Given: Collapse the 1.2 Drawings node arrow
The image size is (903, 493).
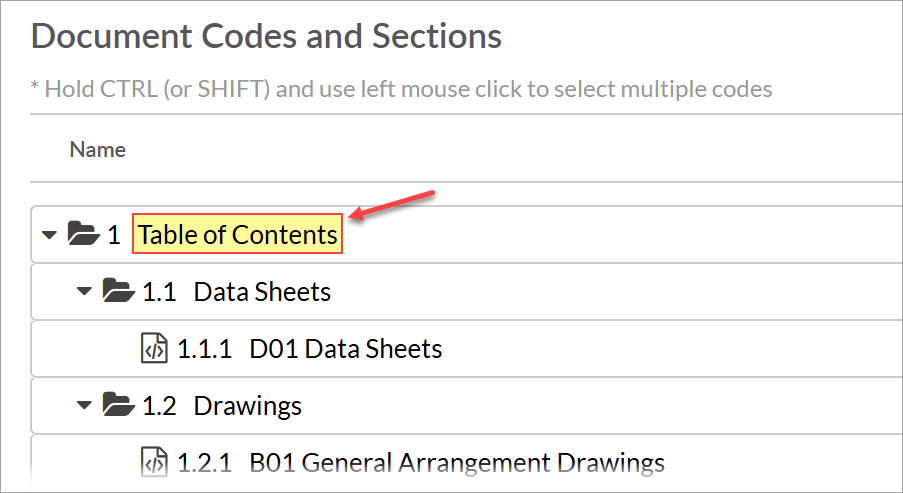Looking at the screenshot, I should pyautogui.click(x=85, y=406).
